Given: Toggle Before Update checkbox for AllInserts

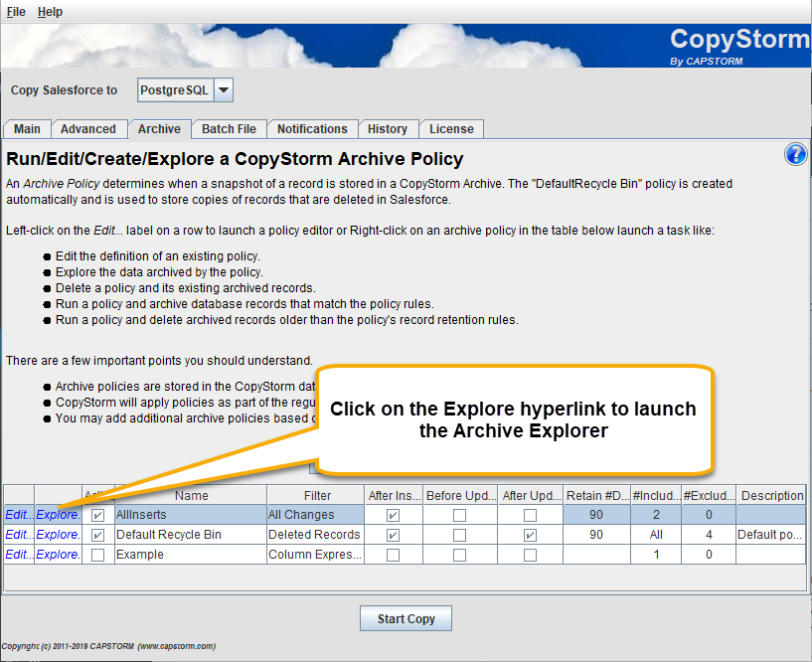Looking at the screenshot, I should (459, 516).
